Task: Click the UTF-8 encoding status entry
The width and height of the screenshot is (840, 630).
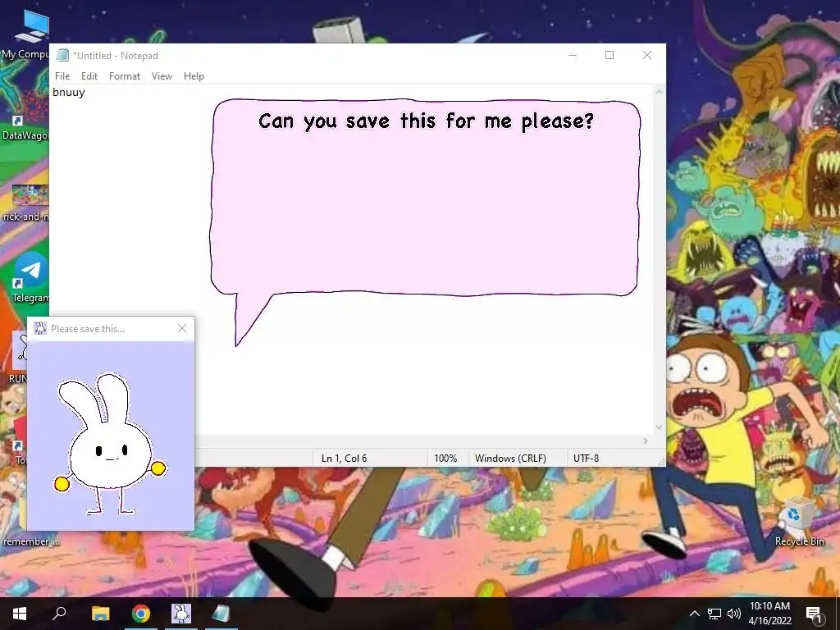Action: click(x=586, y=458)
